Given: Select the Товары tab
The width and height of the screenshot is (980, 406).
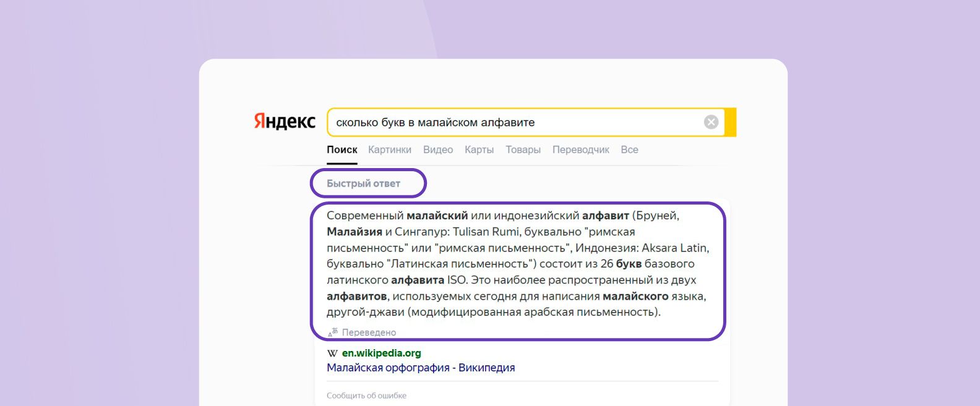Looking at the screenshot, I should click(x=523, y=150).
